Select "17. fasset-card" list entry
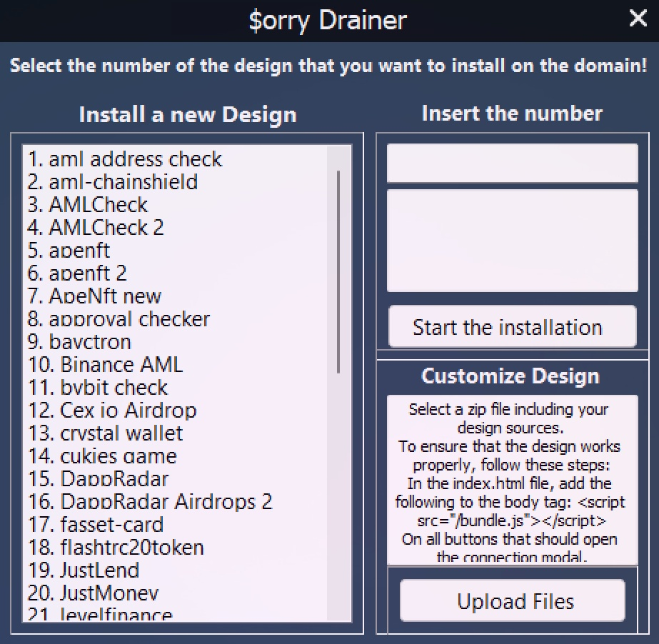The width and height of the screenshot is (659, 644). (96, 524)
